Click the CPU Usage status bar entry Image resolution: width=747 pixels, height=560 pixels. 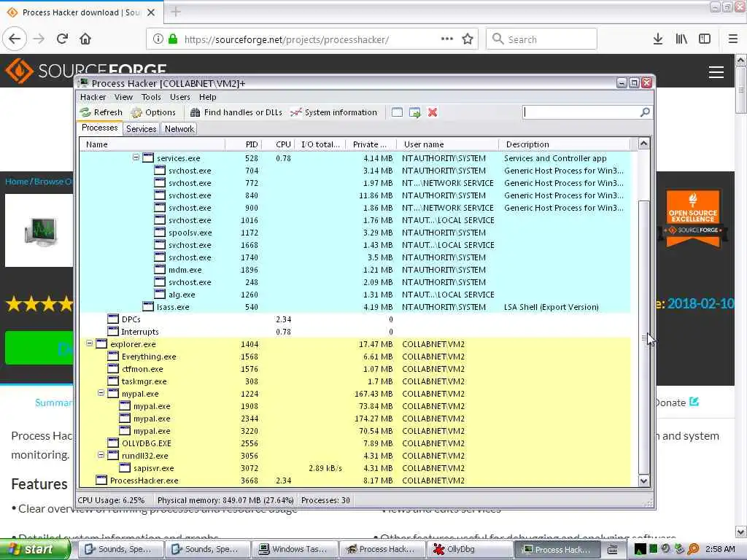click(x=111, y=500)
